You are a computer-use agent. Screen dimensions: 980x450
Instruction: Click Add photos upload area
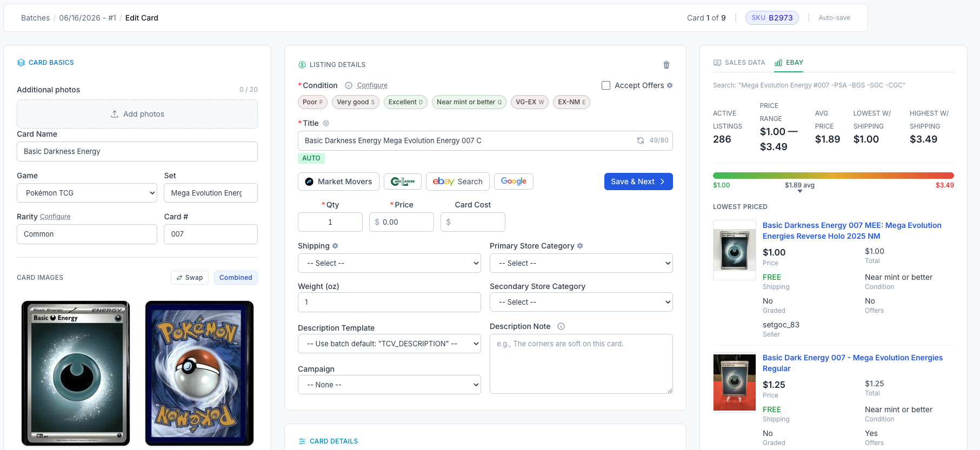(137, 114)
